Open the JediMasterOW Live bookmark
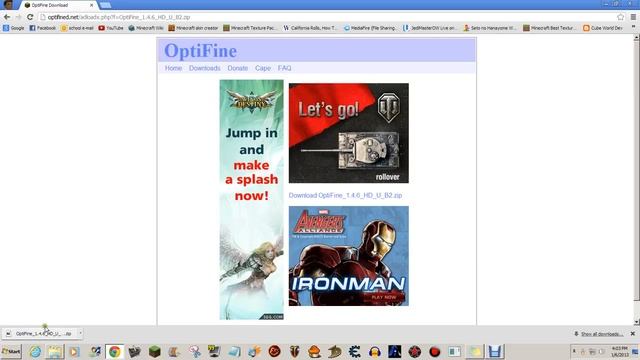The height and width of the screenshot is (360, 640). tap(430, 28)
